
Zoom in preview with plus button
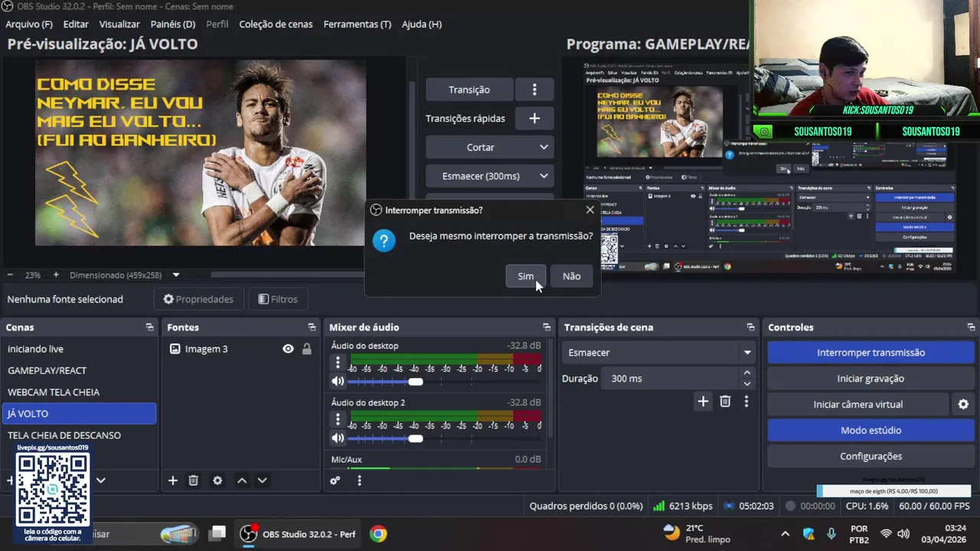(x=55, y=275)
